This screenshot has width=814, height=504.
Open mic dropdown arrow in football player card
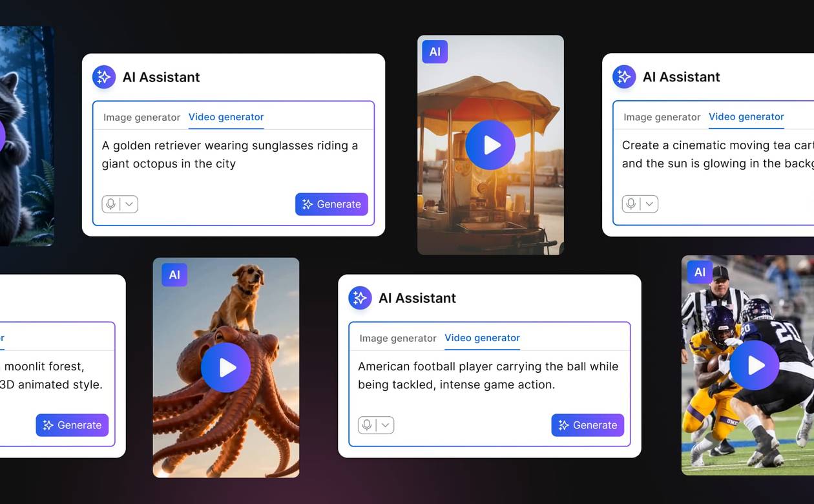386,425
